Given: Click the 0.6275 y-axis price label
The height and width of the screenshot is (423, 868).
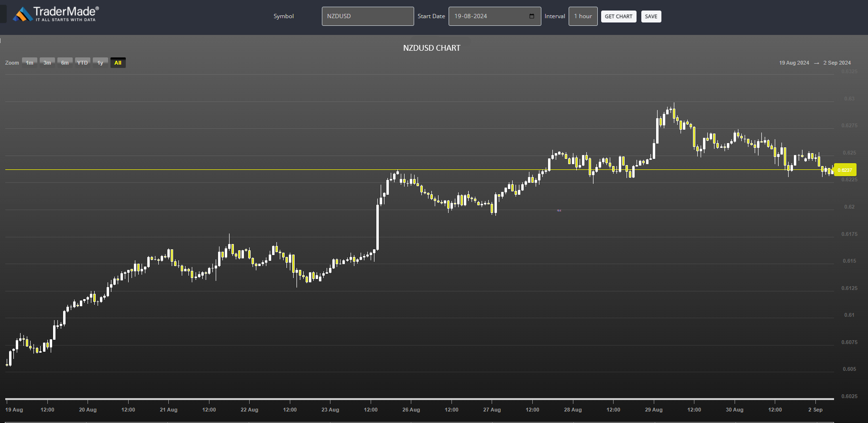Looking at the screenshot, I should pyautogui.click(x=849, y=125).
